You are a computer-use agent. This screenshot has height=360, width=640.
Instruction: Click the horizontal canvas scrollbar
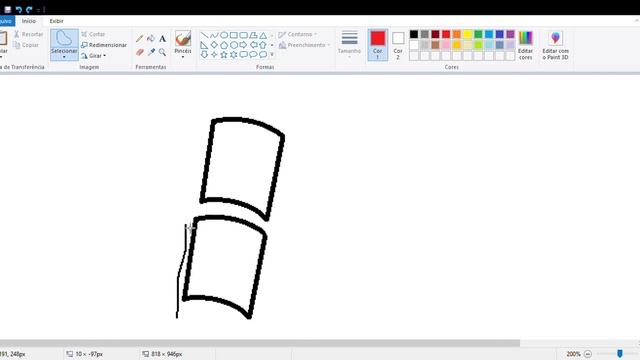tap(260, 343)
